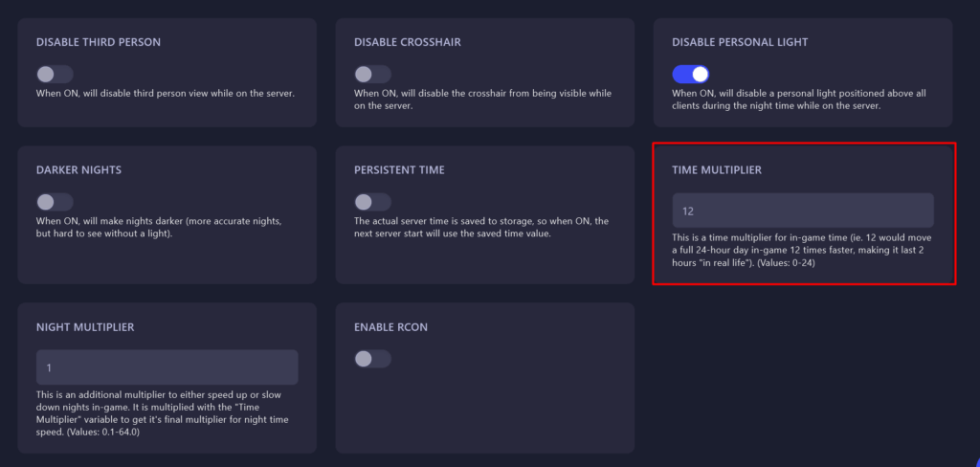Switch on Persistent Time
The width and height of the screenshot is (980, 467).
pyautogui.click(x=372, y=202)
